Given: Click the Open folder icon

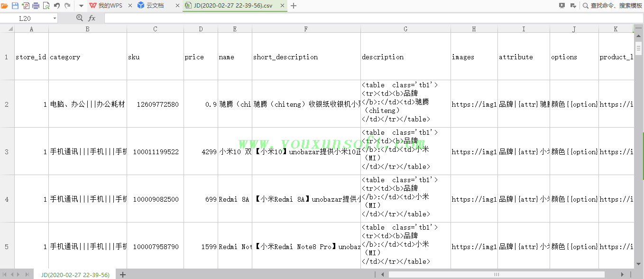Looking at the screenshot, I should [x=4, y=6].
